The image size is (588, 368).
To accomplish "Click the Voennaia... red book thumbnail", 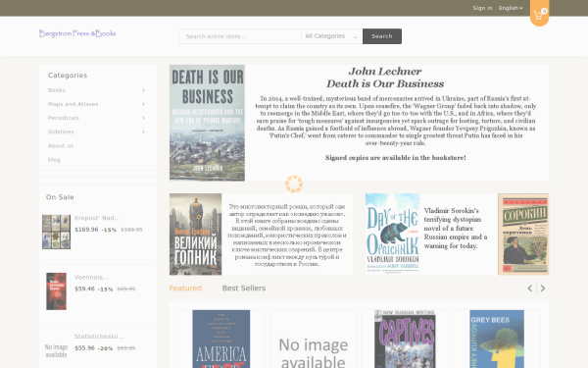I will [56, 291].
